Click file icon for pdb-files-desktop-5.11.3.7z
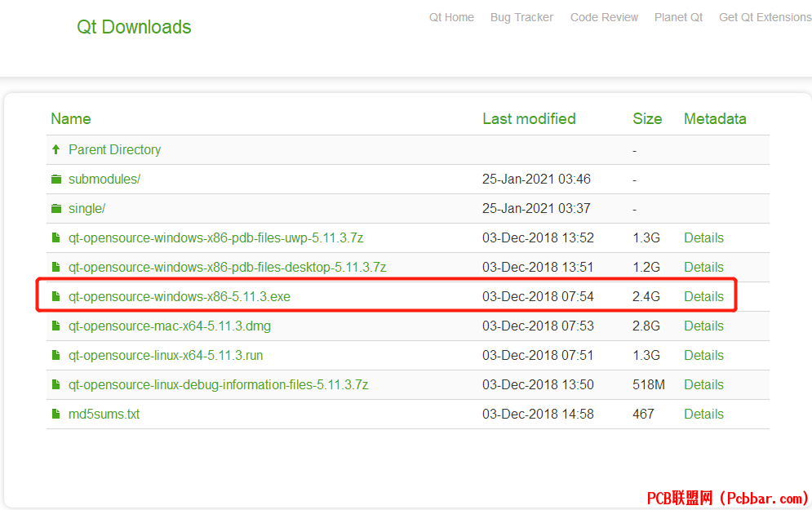 (x=56, y=267)
